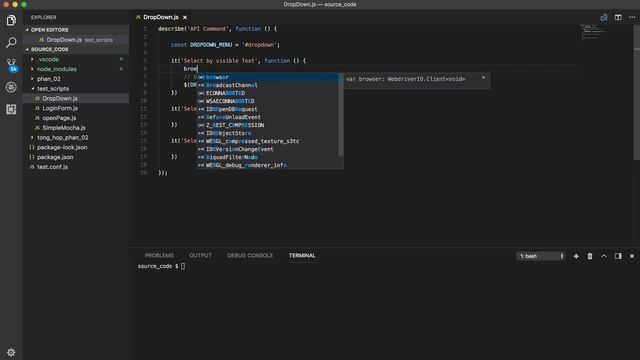Image resolution: width=640 pixels, height=360 pixels.
Task: Click the EXPLORER panel title
Action: click(44, 18)
